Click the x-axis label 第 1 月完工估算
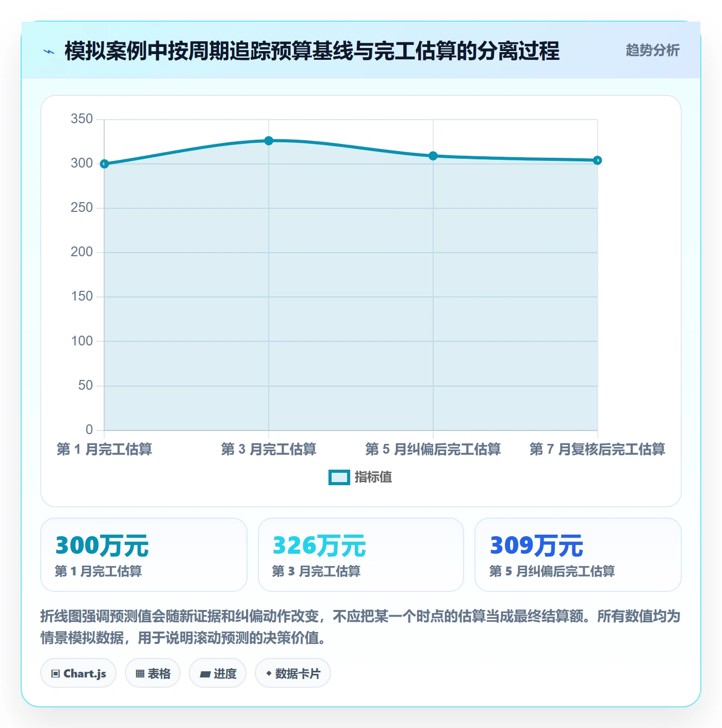 click(x=104, y=449)
